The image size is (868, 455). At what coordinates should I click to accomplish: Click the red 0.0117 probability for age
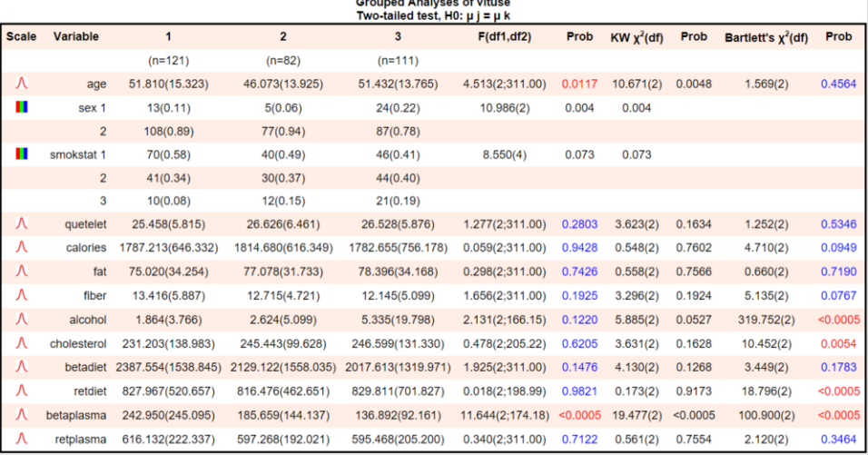(x=578, y=84)
